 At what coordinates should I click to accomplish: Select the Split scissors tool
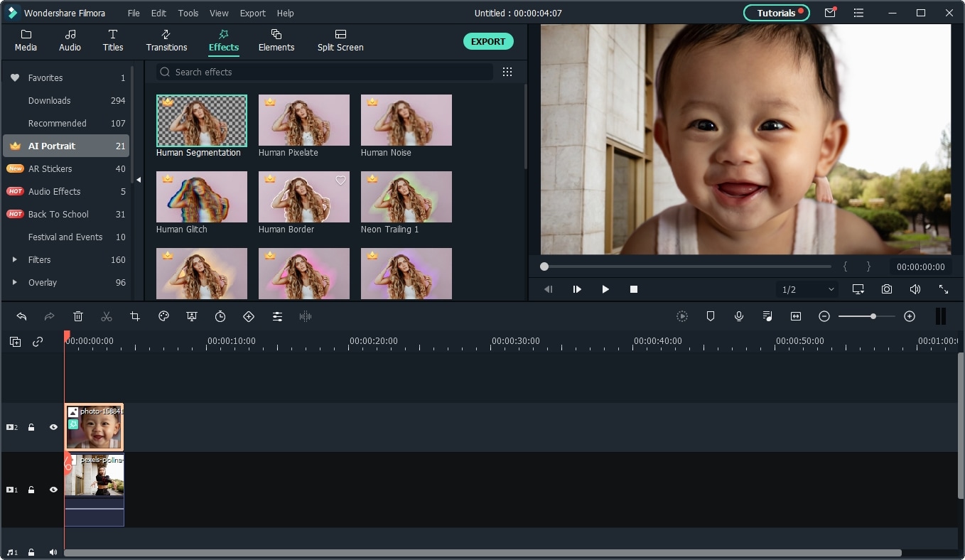(107, 316)
